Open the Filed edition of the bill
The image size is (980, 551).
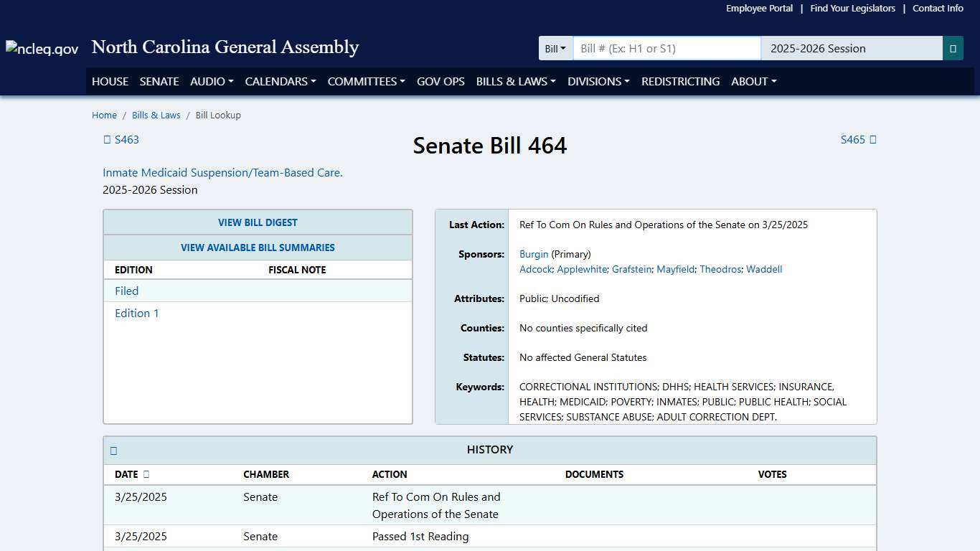coord(126,291)
